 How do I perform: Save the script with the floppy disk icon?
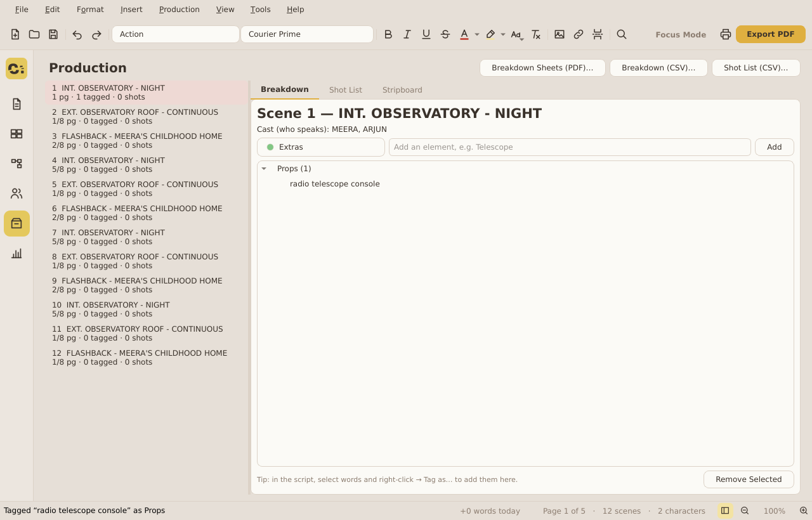pyautogui.click(x=53, y=34)
